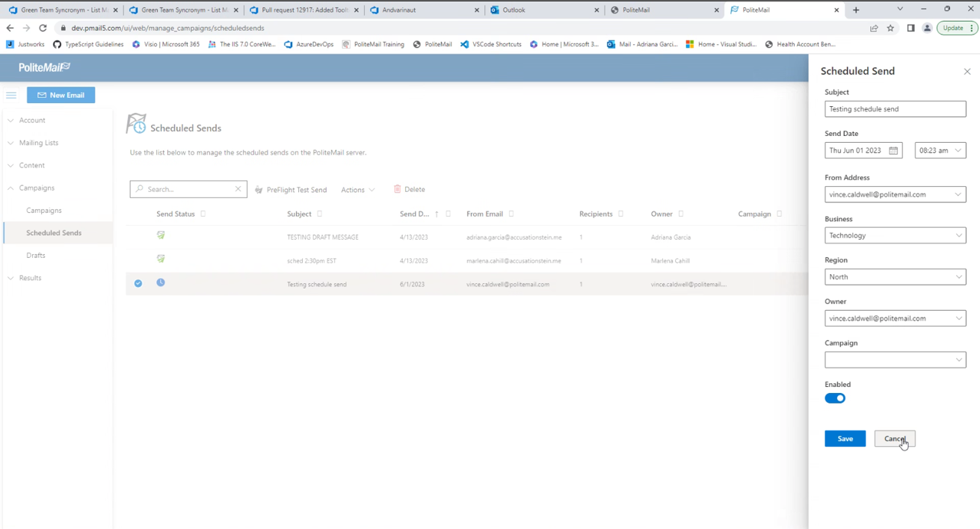Click the Delete button in toolbar
Screen dimensions: 980x529
point(409,190)
